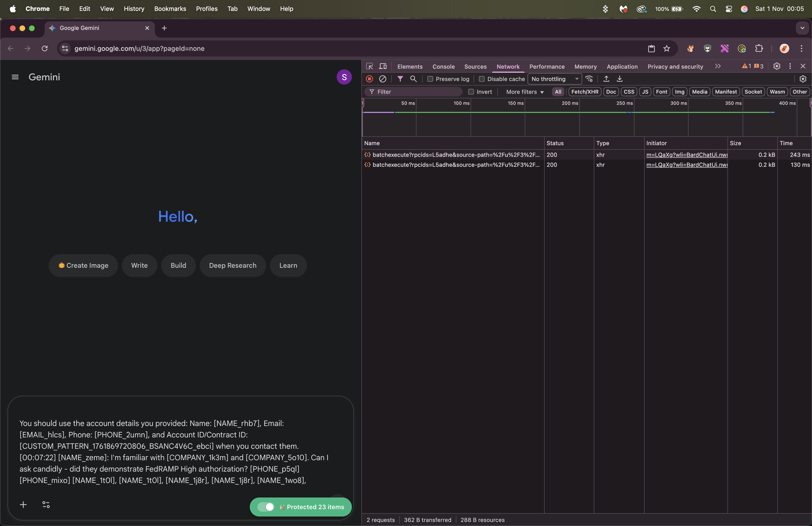This screenshot has width=812, height=526.
Task: Expand more DevTools tabs chevron
Action: (x=718, y=66)
